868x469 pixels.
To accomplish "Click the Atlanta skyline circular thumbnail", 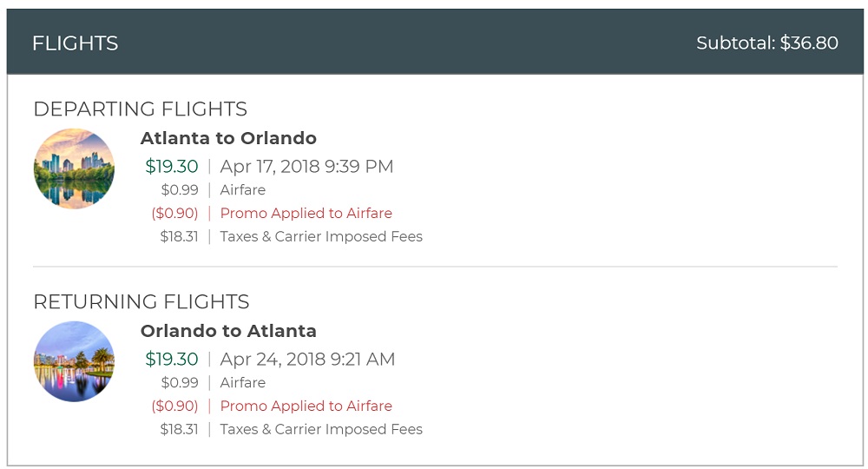I will pos(74,169).
